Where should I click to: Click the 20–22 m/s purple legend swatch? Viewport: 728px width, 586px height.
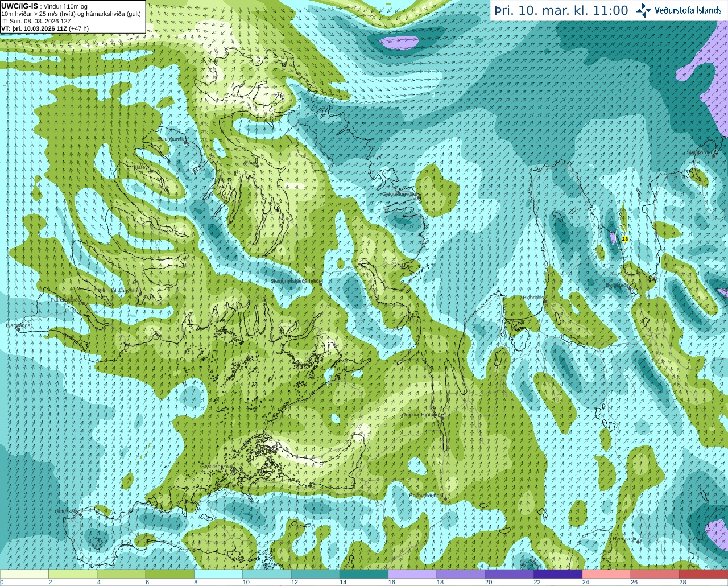tap(510, 574)
